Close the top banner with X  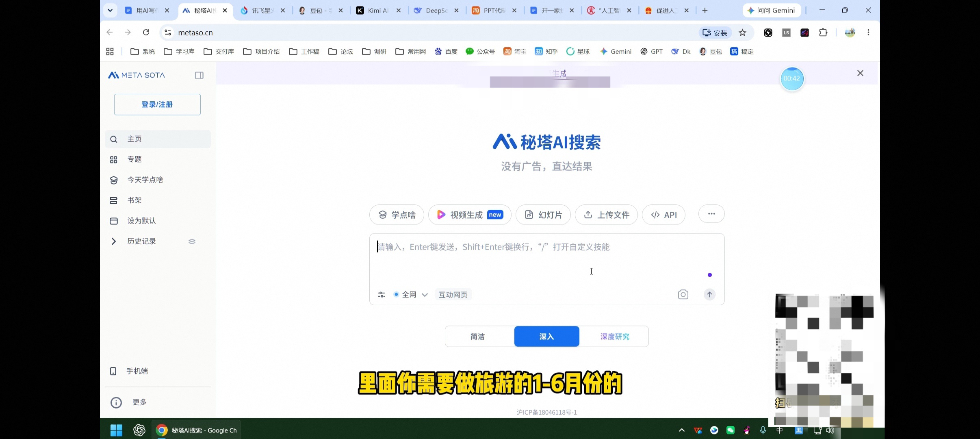pyautogui.click(x=860, y=73)
